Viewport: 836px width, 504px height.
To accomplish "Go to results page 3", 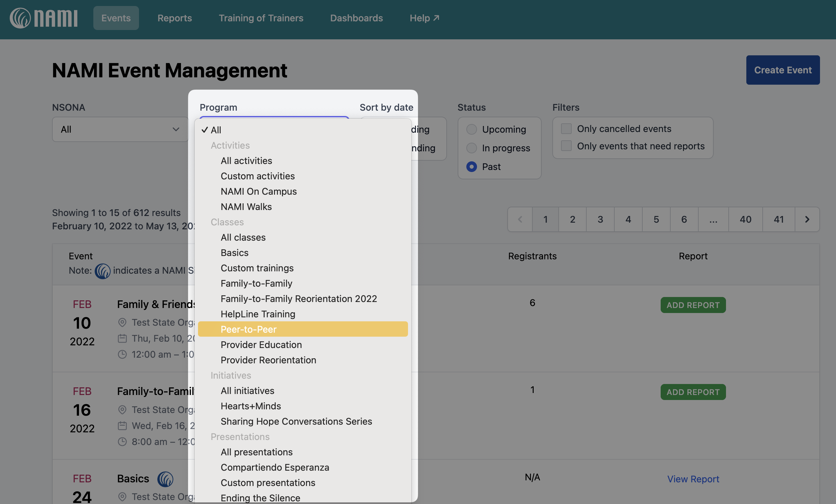I will (x=600, y=219).
